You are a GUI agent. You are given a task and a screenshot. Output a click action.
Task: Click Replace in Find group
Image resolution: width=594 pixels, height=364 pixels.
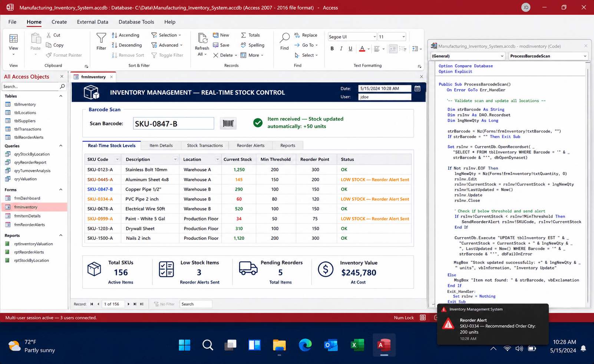pyautogui.click(x=306, y=35)
